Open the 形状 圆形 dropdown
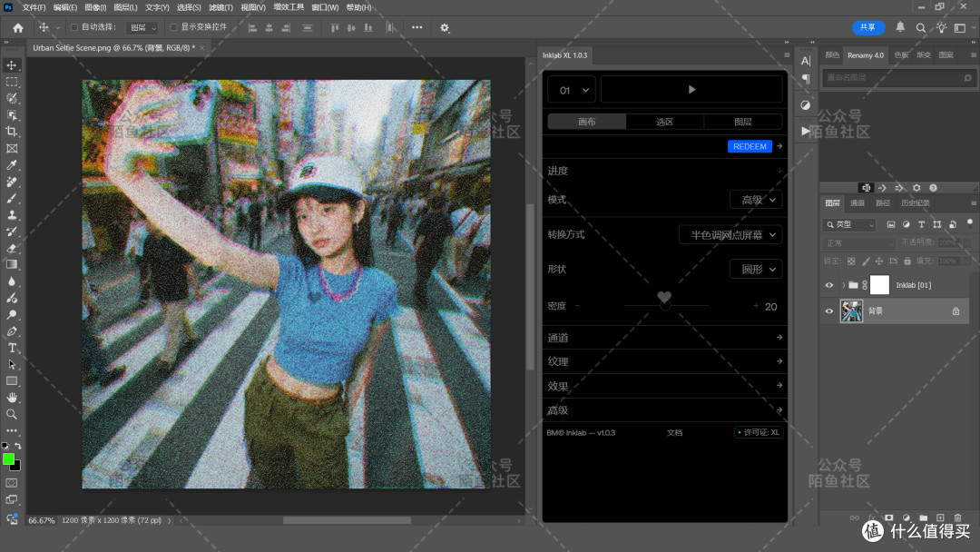 (x=756, y=270)
